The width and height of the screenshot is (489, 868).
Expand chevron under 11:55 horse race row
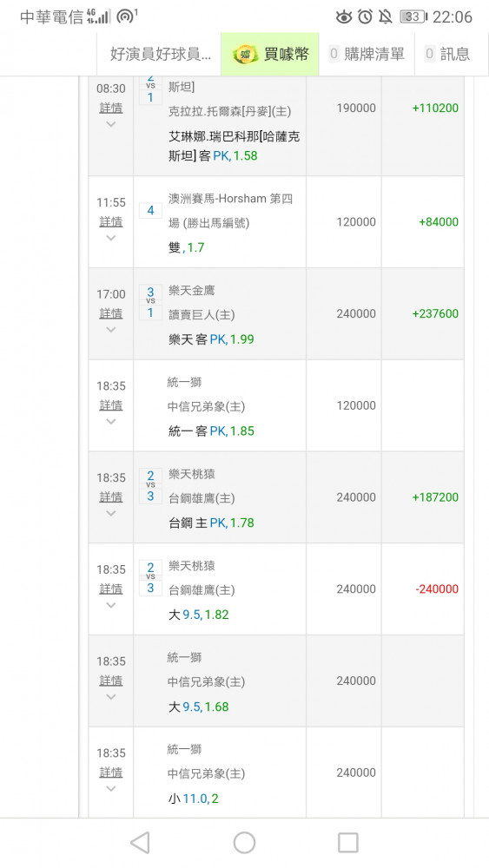(x=111, y=238)
